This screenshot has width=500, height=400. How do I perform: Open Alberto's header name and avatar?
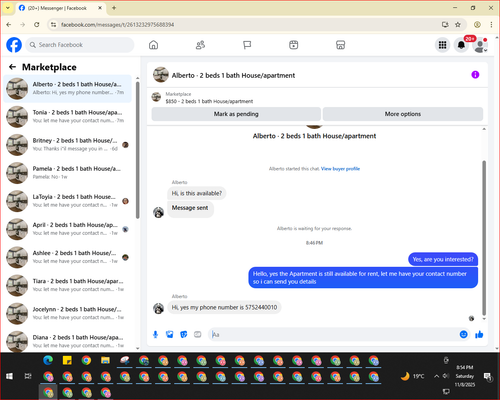224,75
